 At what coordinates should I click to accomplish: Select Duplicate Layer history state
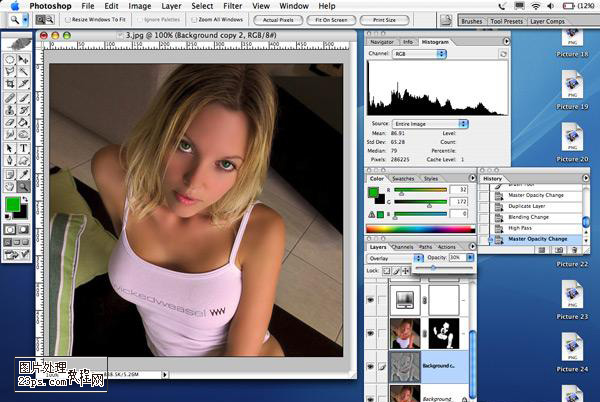[x=536, y=206]
